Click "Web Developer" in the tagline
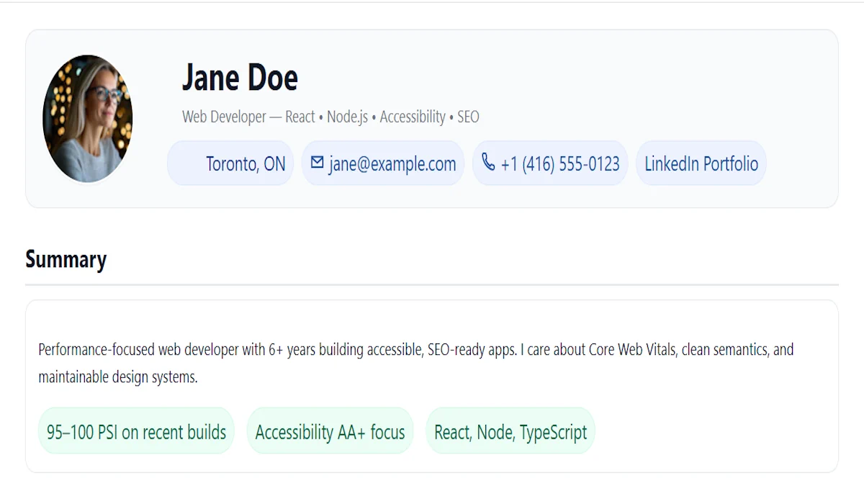The image size is (864, 504). 224,117
